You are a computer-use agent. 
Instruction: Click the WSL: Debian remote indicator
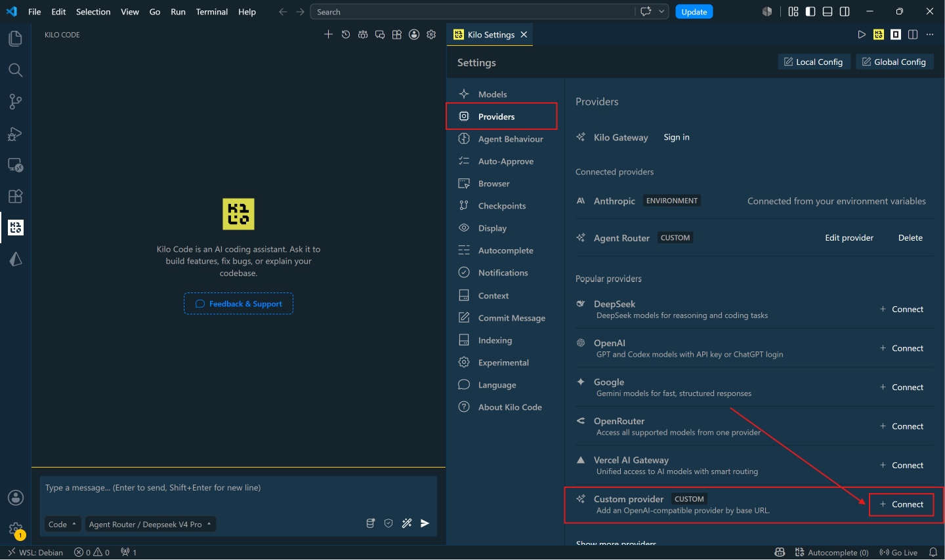coord(35,553)
